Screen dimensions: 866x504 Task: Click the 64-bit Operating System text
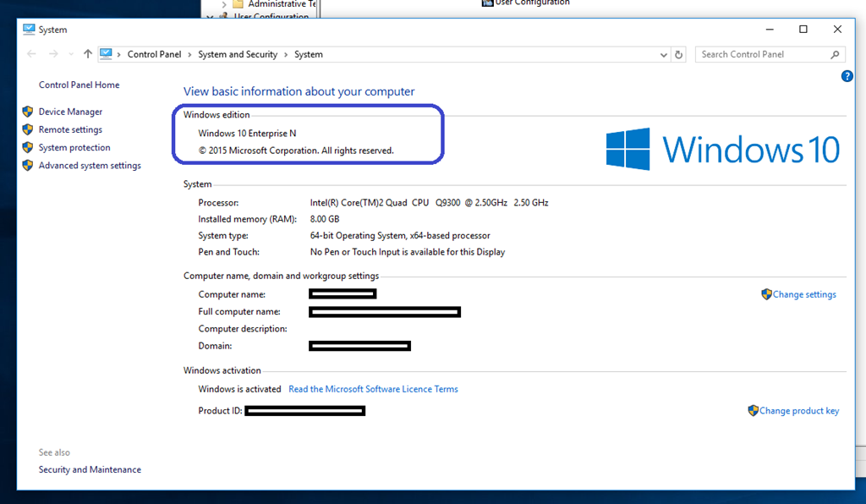point(400,236)
